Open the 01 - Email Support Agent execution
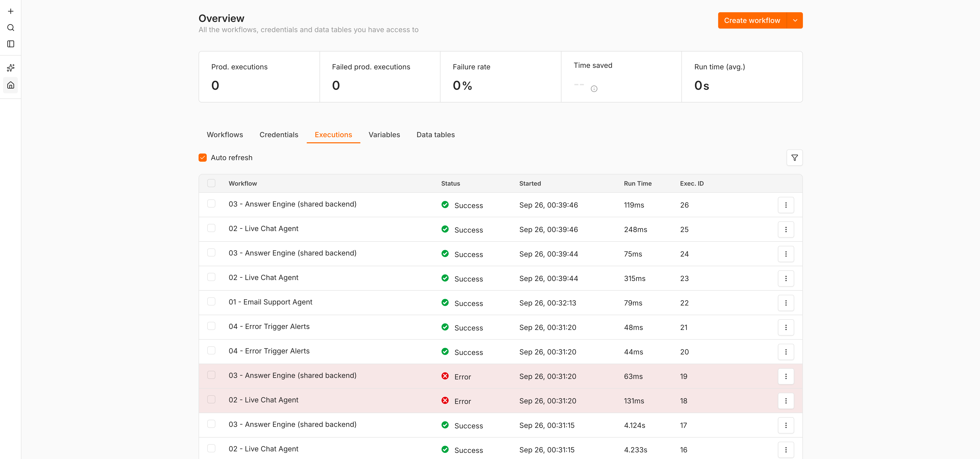This screenshot has height=459, width=980. pos(270,302)
